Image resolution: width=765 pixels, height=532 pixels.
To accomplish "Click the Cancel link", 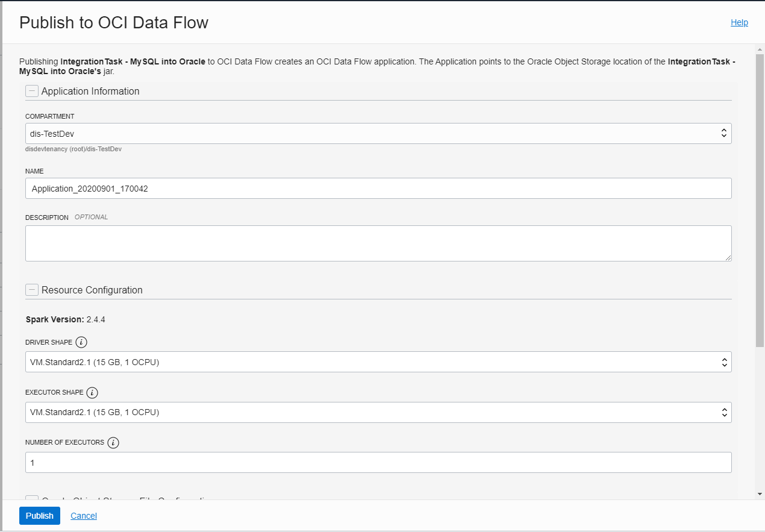I will click(83, 516).
